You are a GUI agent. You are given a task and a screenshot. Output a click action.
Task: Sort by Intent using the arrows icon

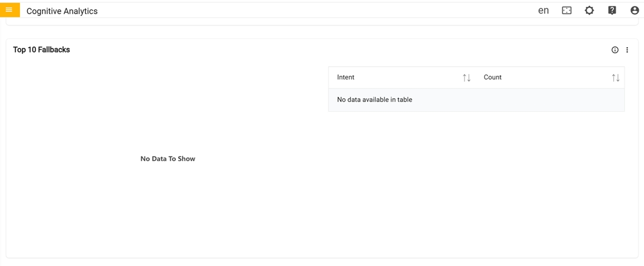467,77
